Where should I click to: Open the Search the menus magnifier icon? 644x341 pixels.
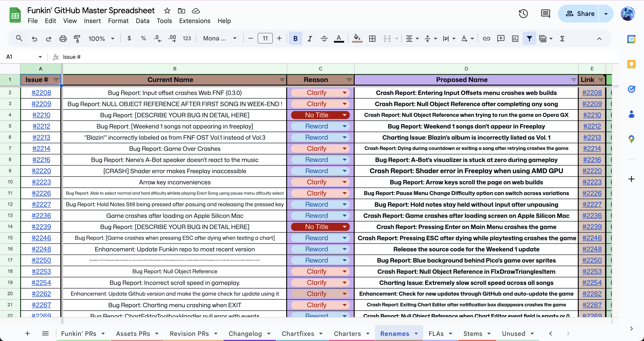(19, 38)
